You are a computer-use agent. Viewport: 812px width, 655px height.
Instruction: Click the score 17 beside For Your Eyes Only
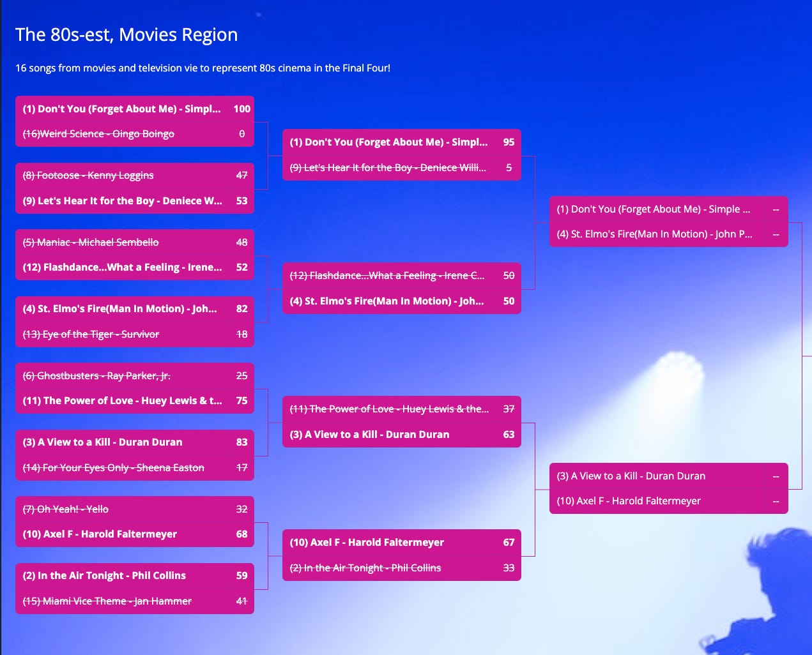242,467
